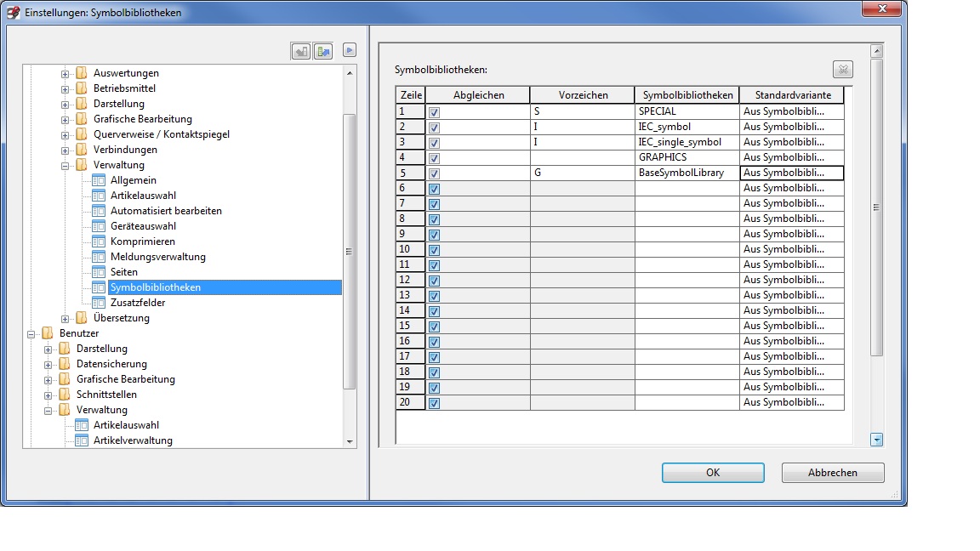
Task: Expand the Grafische Bearbeitung node above Querverweise
Action: 65,120
